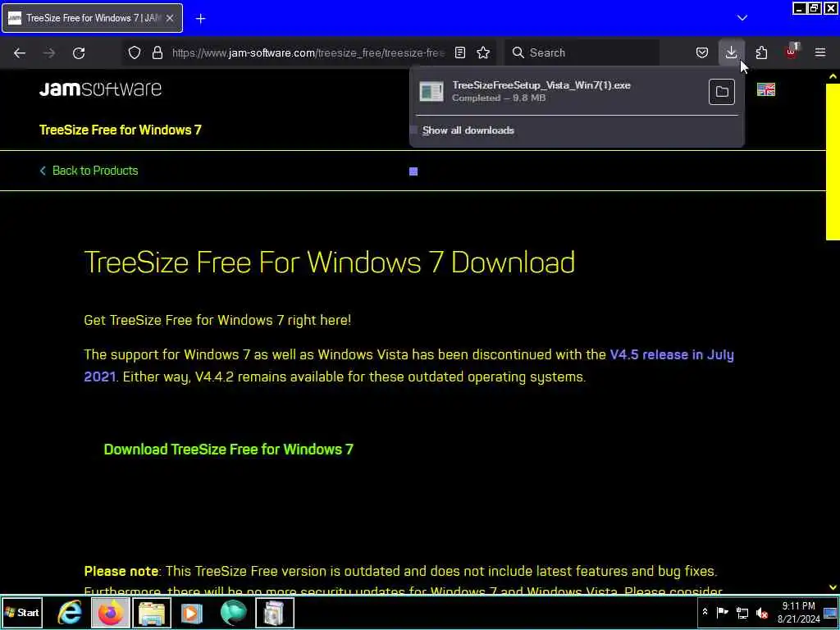Open network status tray icon
The height and width of the screenshot is (630, 840).
tap(742, 612)
